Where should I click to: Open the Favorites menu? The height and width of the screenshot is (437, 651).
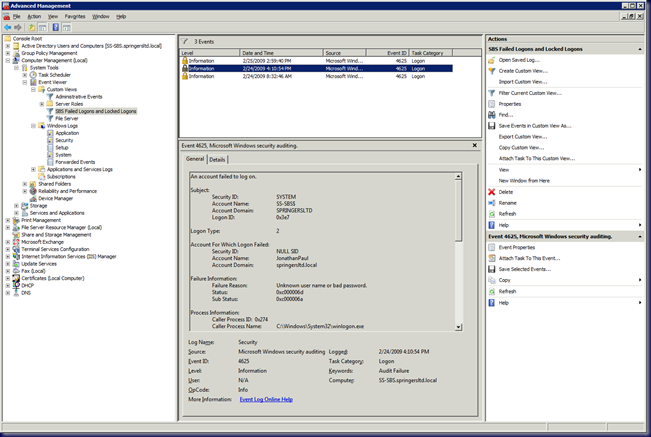[x=75, y=16]
